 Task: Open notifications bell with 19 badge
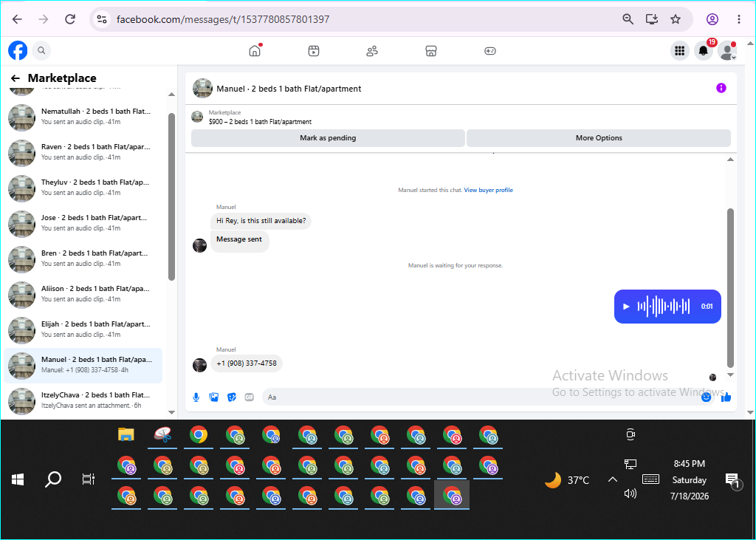704,51
